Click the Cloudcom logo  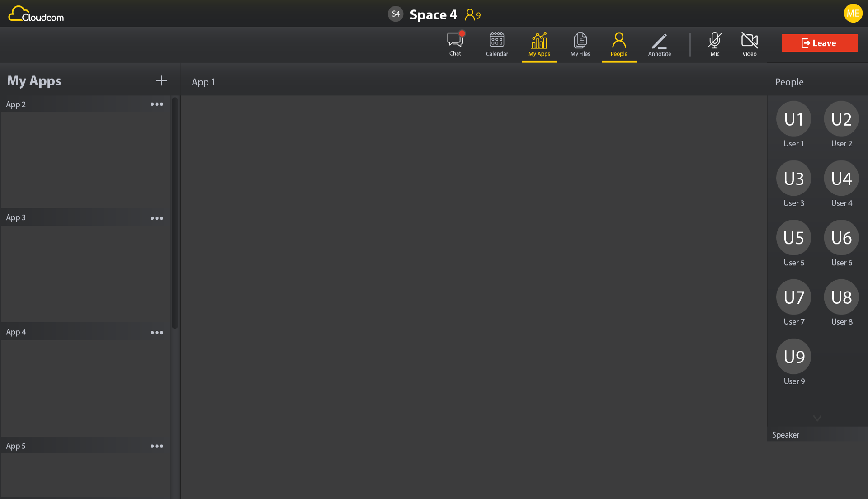[36, 14]
